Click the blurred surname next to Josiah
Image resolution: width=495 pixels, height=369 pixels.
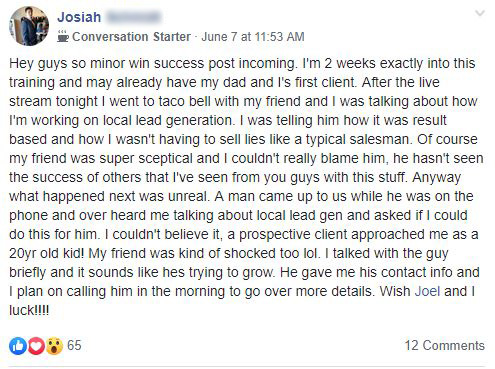pos(133,17)
